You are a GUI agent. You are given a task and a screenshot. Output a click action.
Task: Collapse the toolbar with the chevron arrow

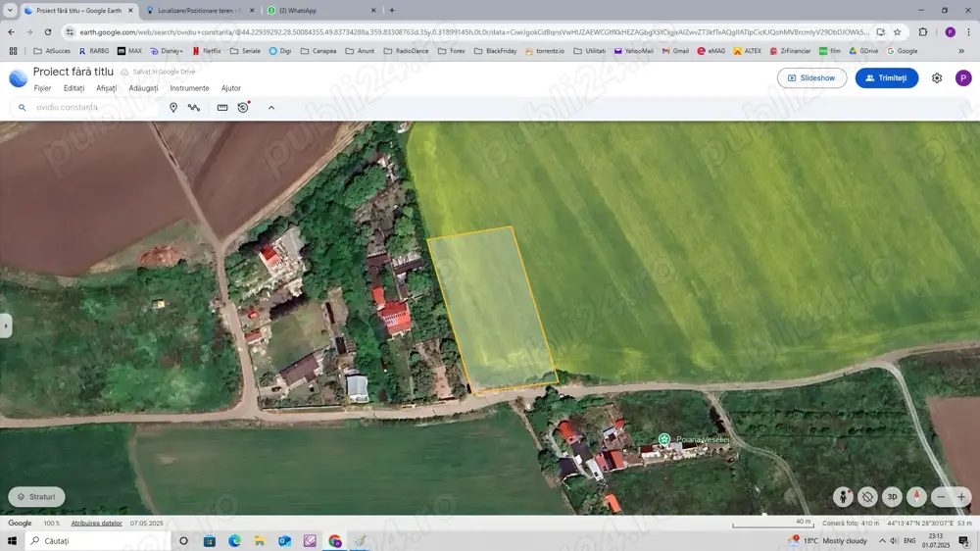[x=271, y=108]
